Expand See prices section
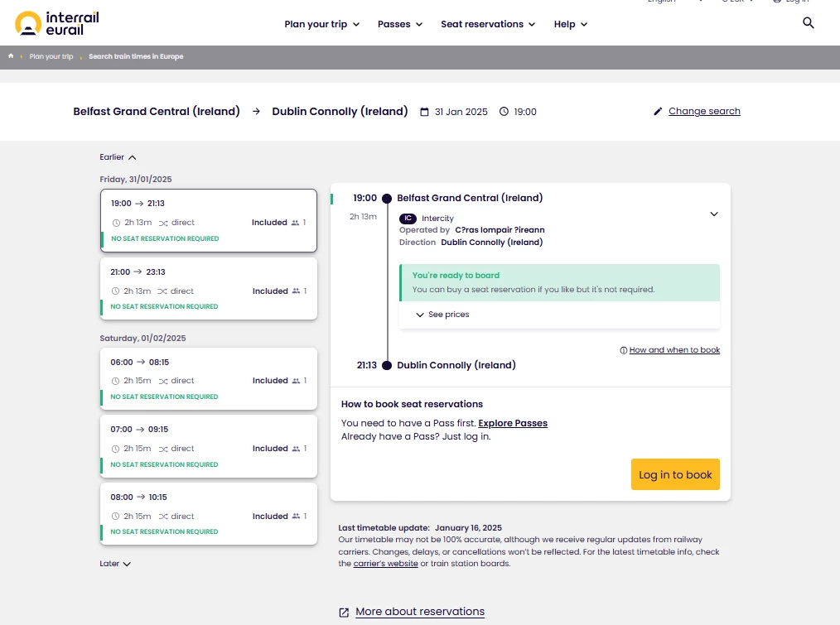 point(442,315)
